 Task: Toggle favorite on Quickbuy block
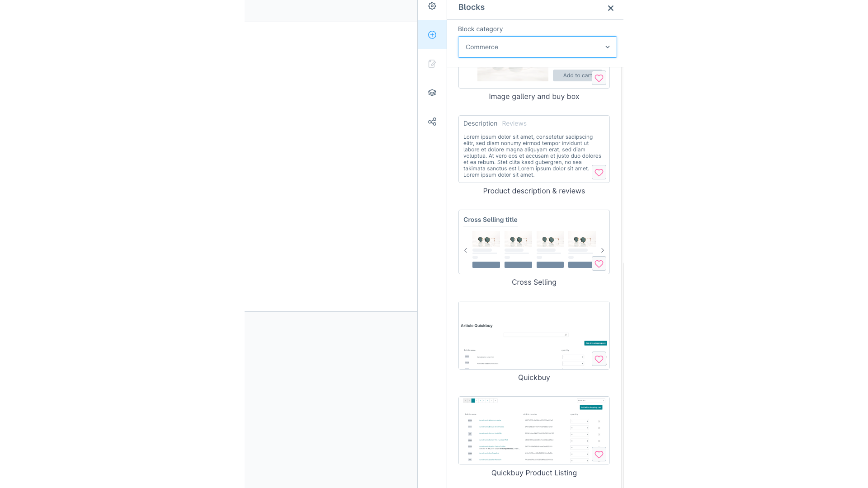point(599,359)
